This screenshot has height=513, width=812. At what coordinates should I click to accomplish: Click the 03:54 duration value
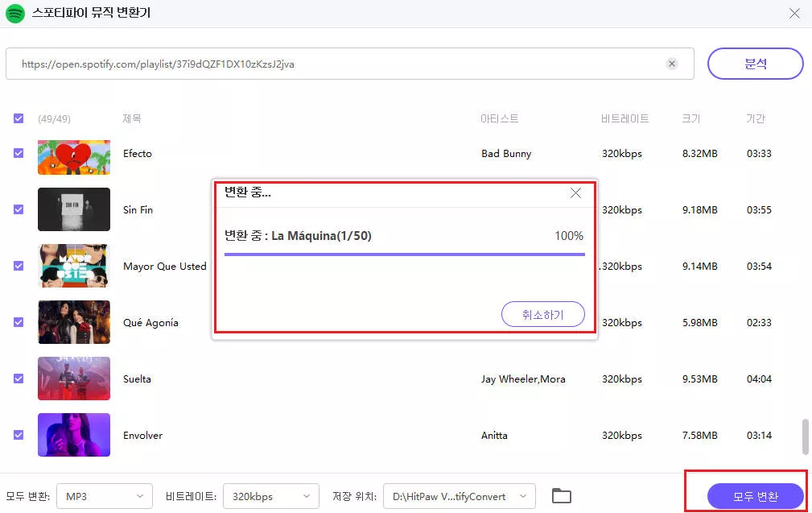point(759,266)
